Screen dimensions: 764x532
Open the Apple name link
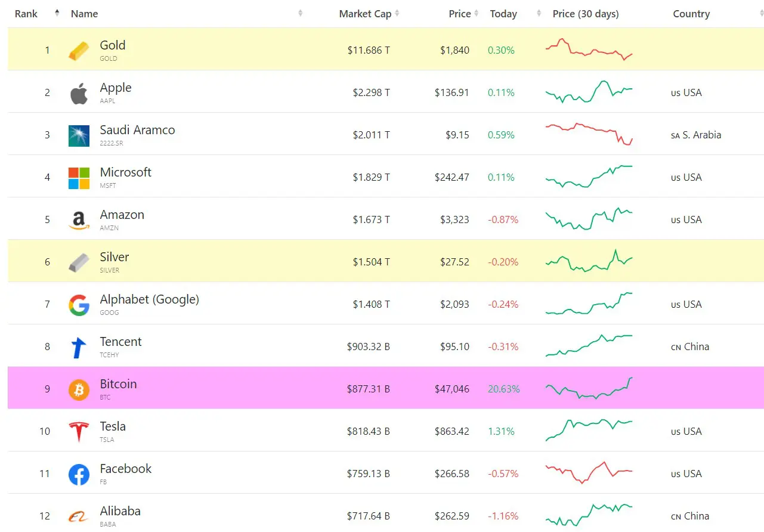point(116,88)
